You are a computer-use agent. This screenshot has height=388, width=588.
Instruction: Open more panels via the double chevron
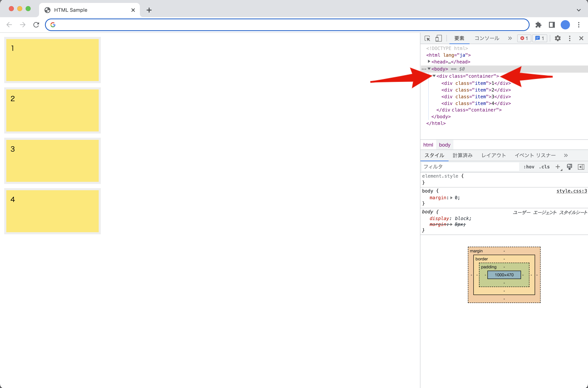pyautogui.click(x=509, y=38)
